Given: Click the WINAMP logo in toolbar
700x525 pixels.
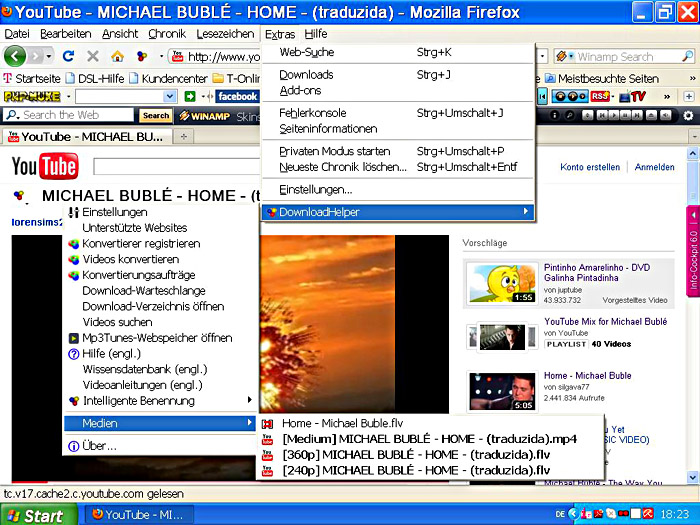Looking at the screenshot, I should pos(204,116).
